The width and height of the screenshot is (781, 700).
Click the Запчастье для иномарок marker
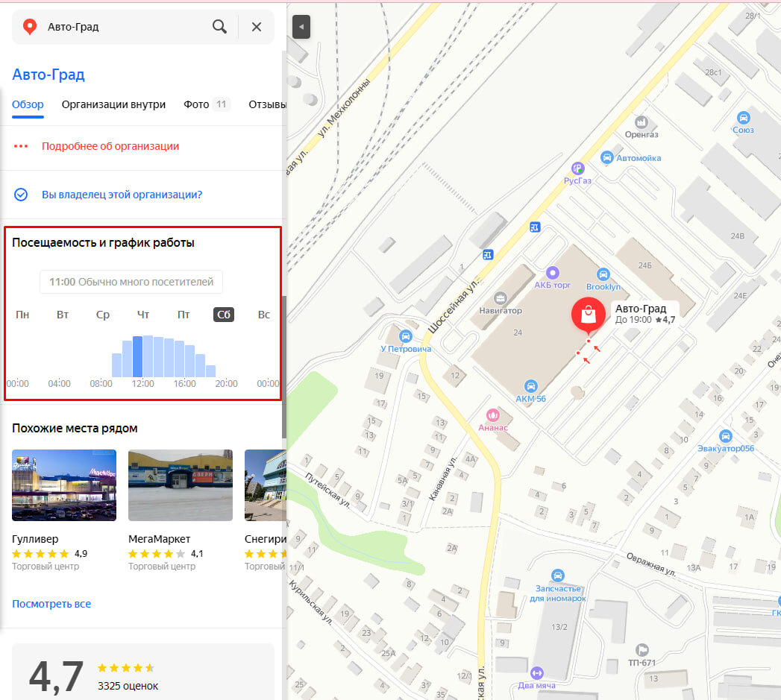[x=558, y=576]
